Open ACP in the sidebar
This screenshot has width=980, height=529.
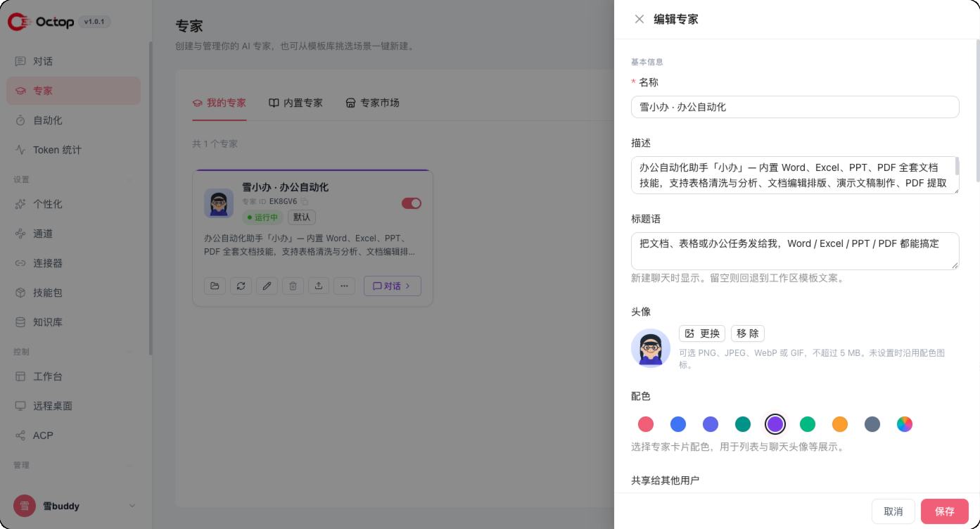pos(74,435)
